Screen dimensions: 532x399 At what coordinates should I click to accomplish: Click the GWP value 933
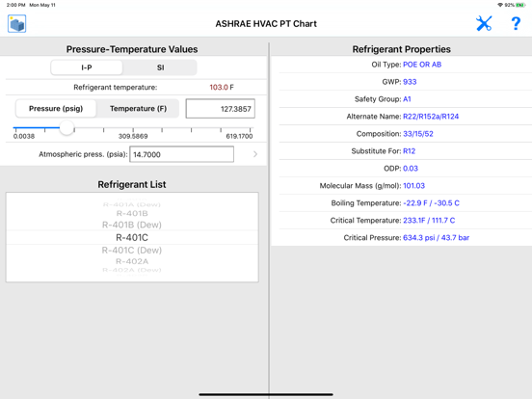(x=410, y=82)
